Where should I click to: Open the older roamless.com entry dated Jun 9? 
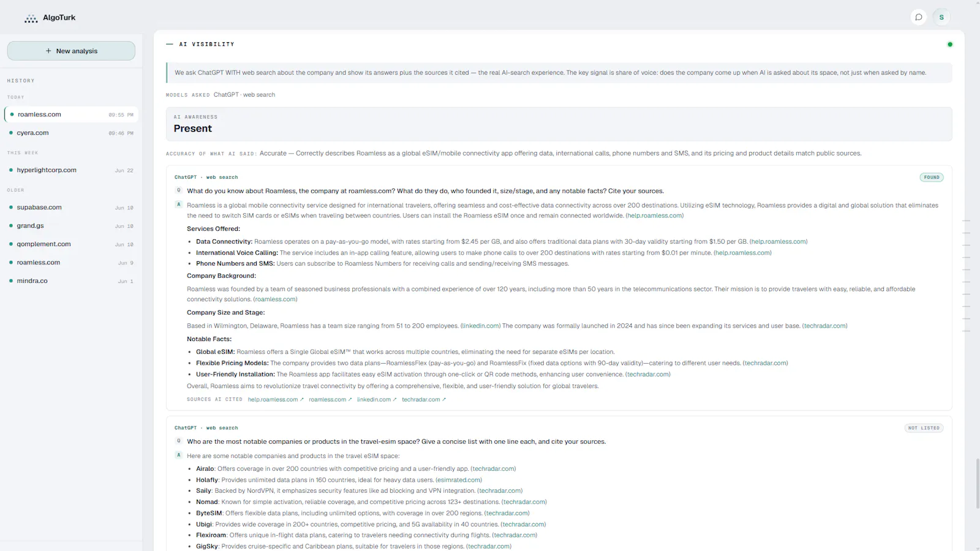pos(71,263)
